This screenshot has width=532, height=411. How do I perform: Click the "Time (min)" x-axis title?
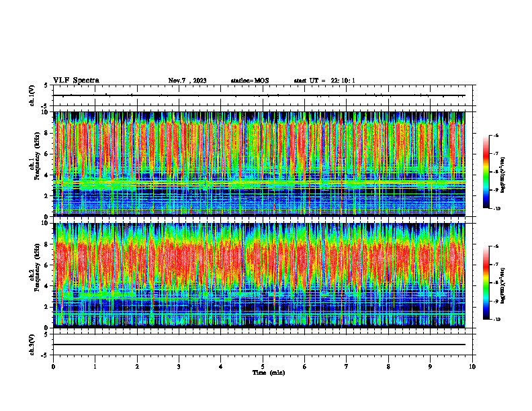pyautogui.click(x=269, y=373)
